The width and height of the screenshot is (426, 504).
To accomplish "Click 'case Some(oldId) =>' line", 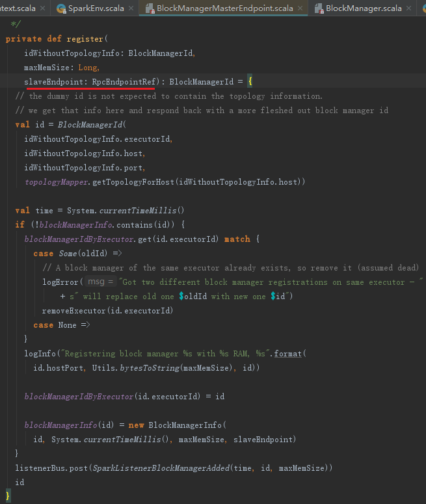I will tap(77, 254).
